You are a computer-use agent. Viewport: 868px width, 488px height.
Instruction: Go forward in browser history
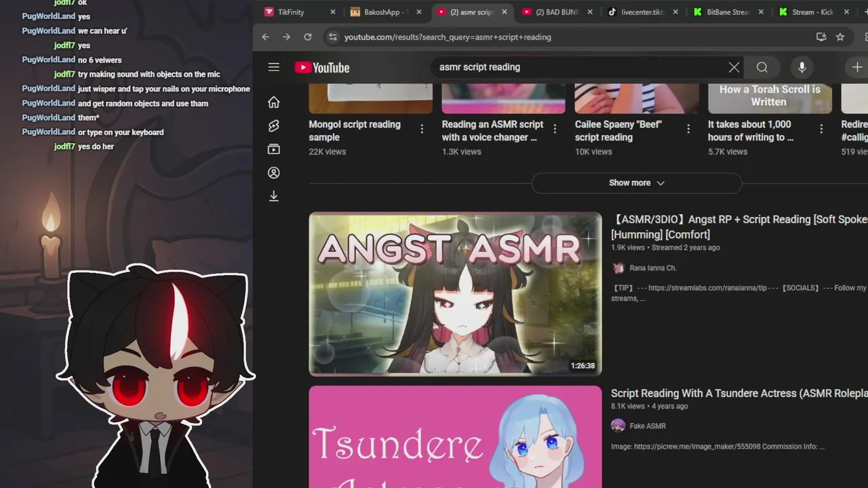point(286,37)
